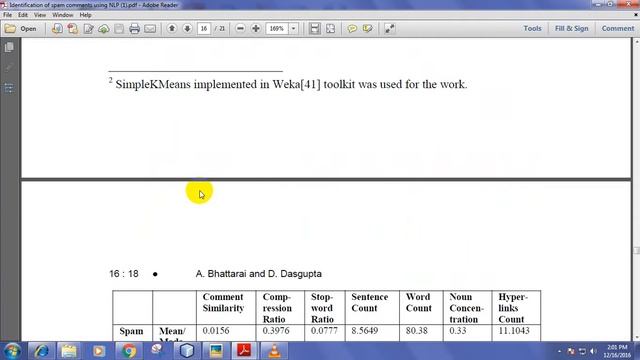Fit one full page icon
Image resolution: width=640 pixels, height=360 pixels.
tap(331, 29)
